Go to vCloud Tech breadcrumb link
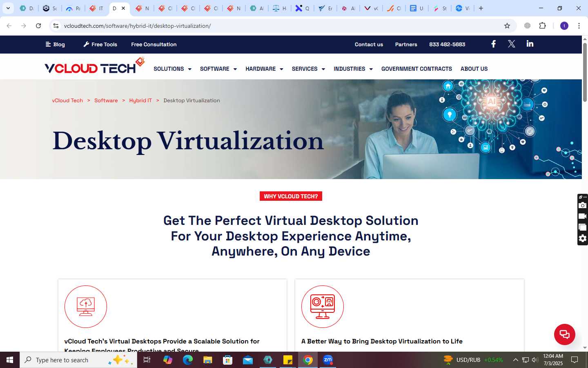This screenshot has height=368, width=588. pyautogui.click(x=67, y=100)
